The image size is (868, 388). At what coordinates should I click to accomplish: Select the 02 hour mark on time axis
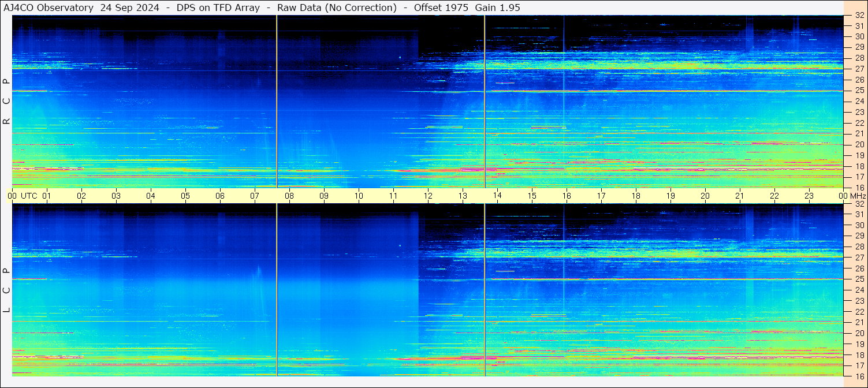81,196
